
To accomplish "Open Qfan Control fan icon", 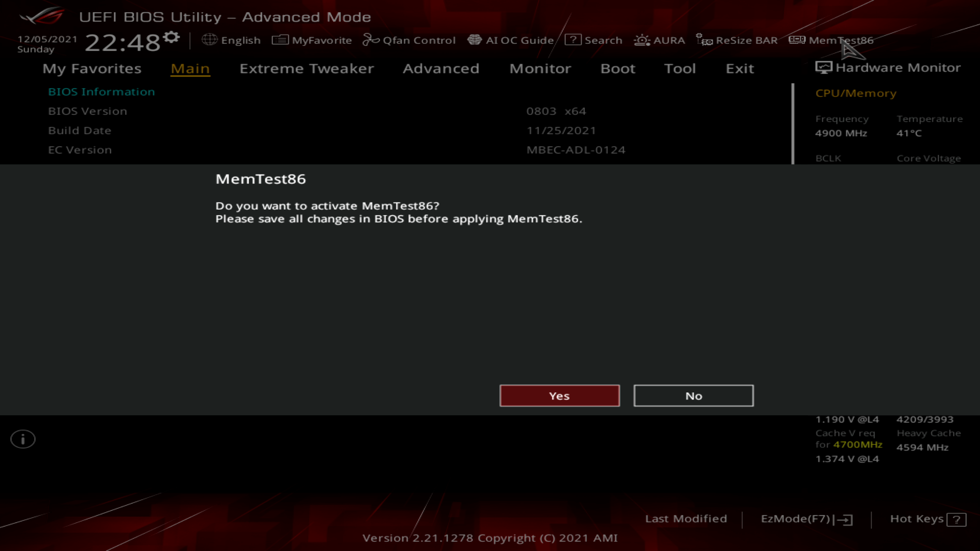I will click(371, 40).
